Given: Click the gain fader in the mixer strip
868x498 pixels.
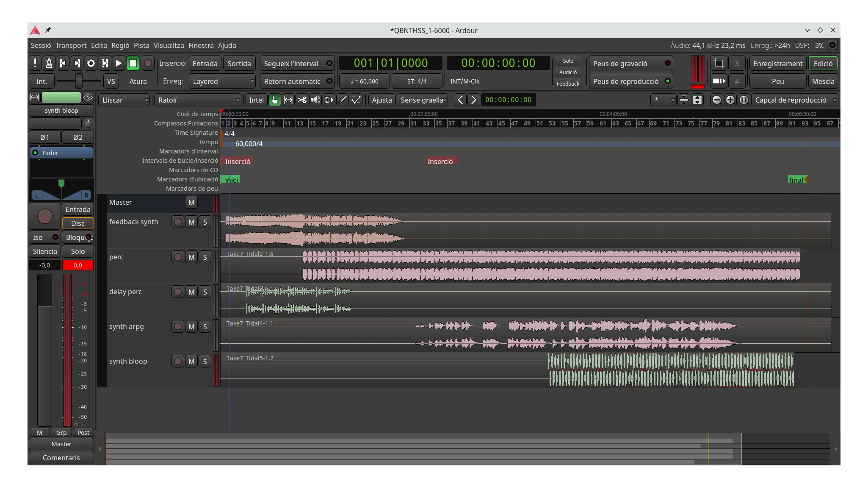Looking at the screenshot, I should click(x=44, y=350).
